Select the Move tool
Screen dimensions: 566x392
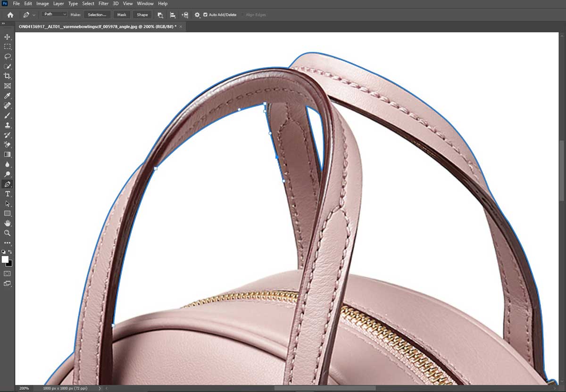click(x=7, y=37)
